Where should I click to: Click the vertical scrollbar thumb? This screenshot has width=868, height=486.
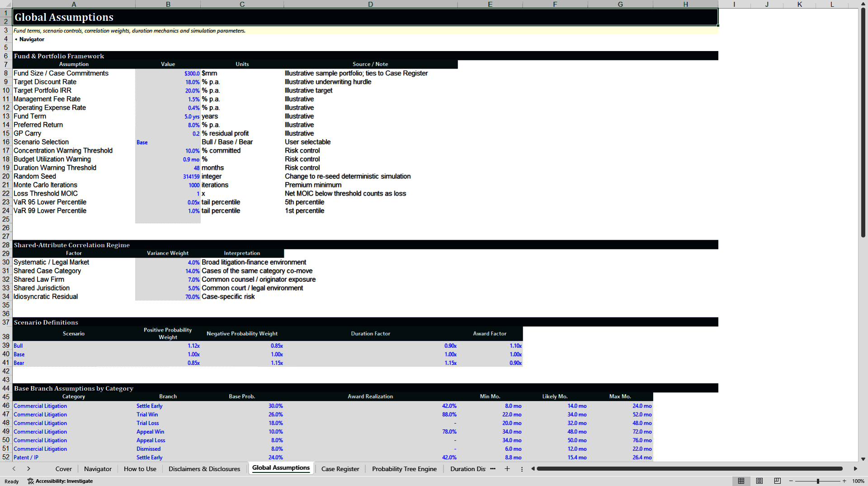coord(863,123)
